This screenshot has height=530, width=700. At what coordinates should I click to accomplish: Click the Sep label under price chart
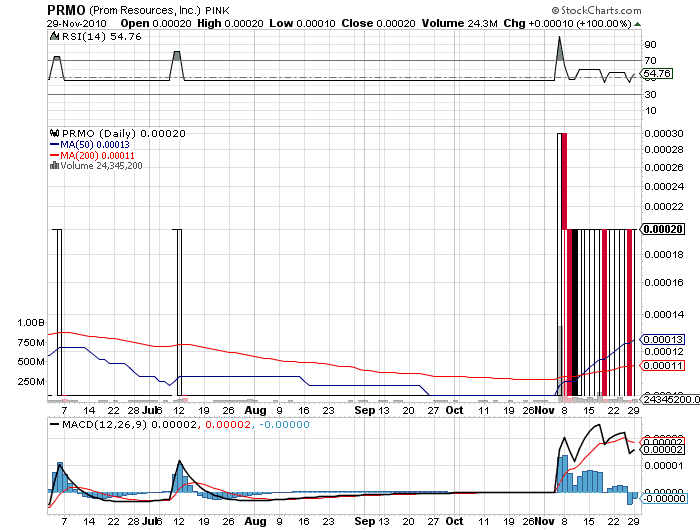coord(364,410)
